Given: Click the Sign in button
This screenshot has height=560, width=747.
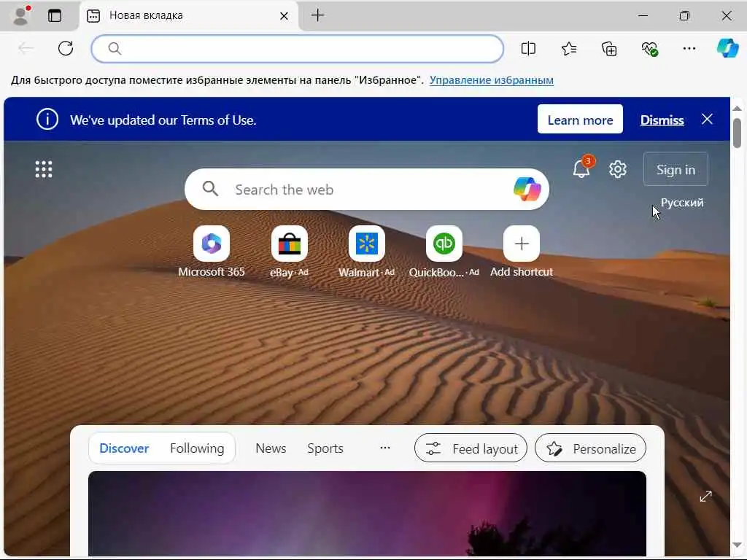Looking at the screenshot, I should click(676, 169).
